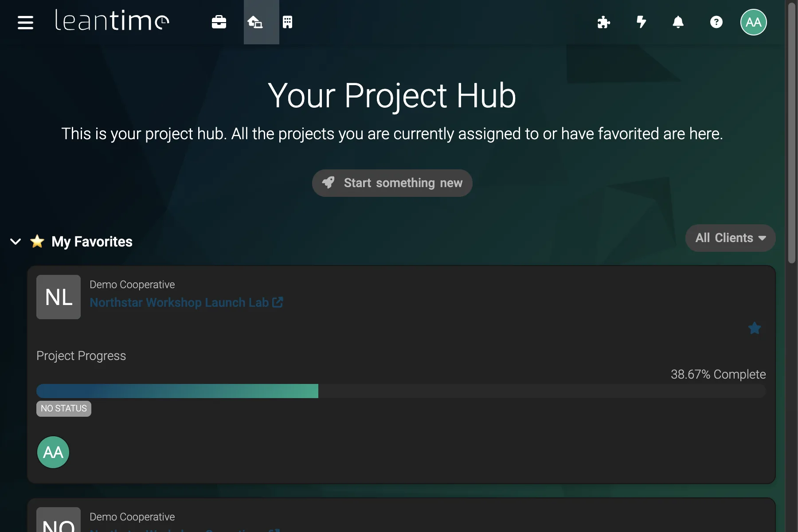Viewport: 798px width, 532px height.
Task: Open the help question mark icon
Action: [716, 22]
